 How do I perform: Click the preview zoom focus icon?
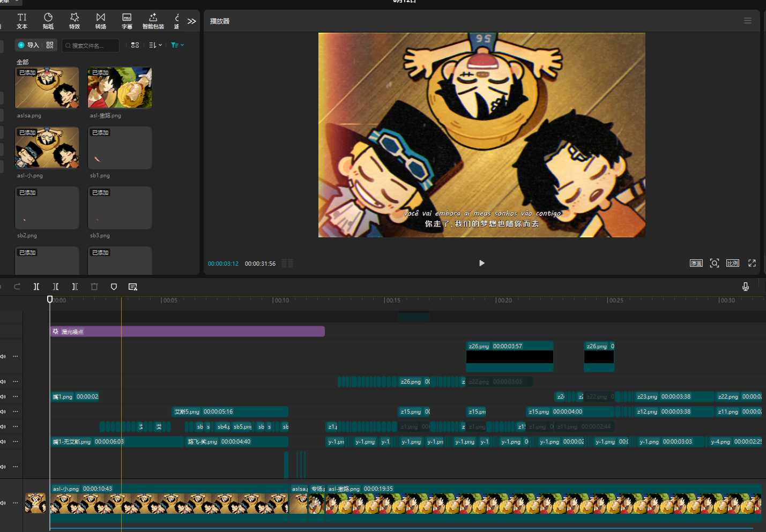pos(715,263)
